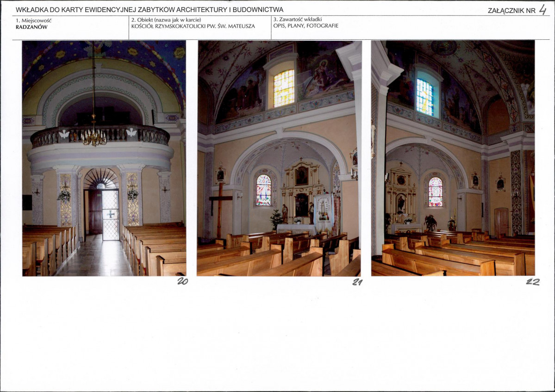Click the handwritten number 22 caption
Screen dimensions: 555x392
point(532,282)
